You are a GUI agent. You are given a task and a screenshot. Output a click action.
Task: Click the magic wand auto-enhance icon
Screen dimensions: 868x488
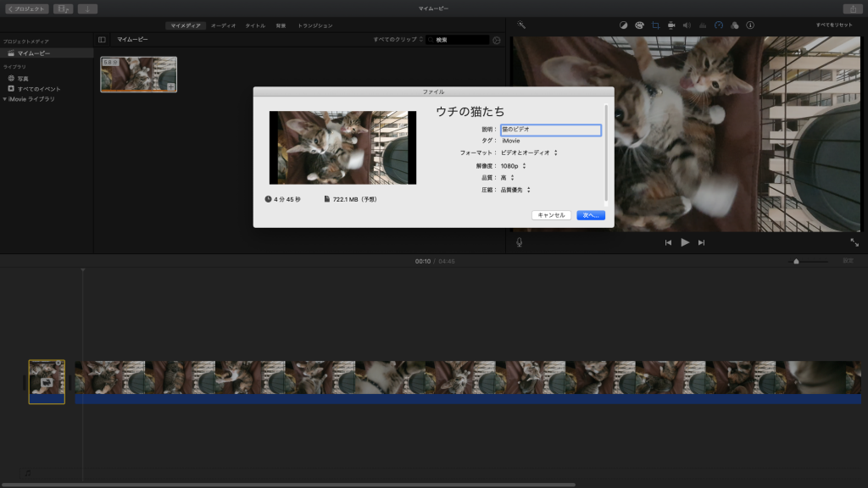tap(521, 25)
